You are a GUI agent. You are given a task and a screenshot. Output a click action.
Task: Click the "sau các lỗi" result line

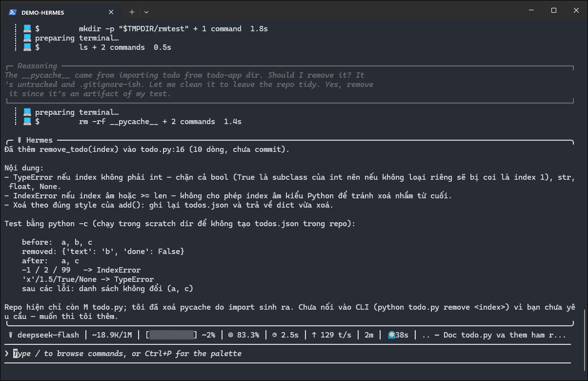pos(107,289)
